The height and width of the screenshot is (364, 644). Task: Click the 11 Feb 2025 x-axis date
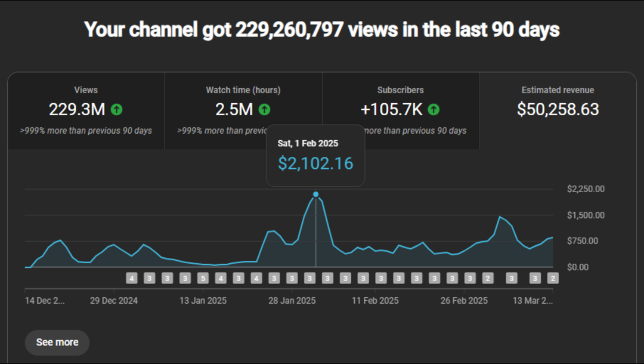point(375,301)
